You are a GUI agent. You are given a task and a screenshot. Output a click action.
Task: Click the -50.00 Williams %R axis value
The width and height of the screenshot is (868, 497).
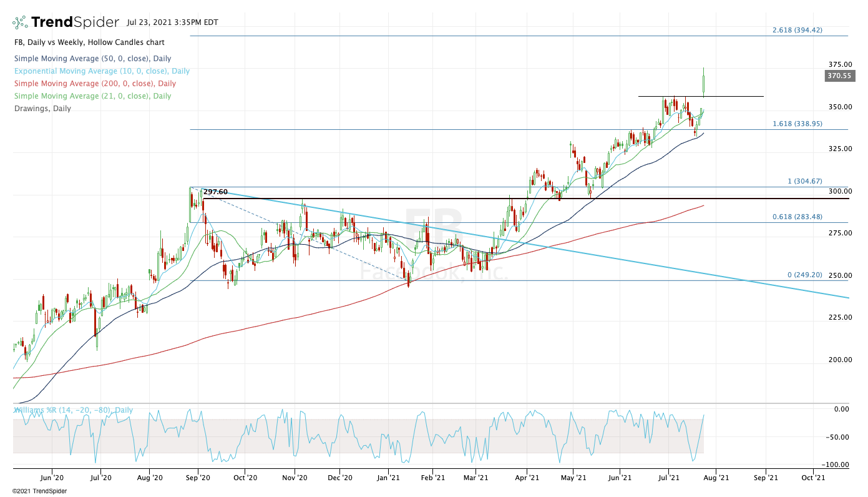(839, 437)
